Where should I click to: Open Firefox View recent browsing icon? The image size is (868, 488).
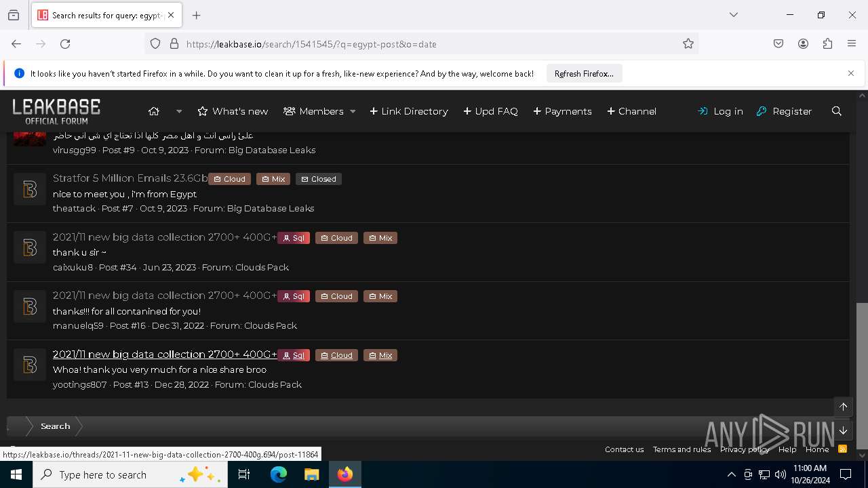click(14, 15)
